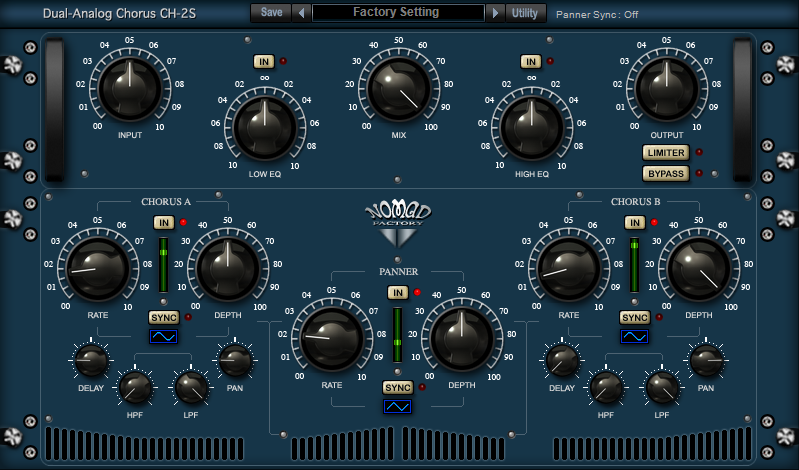Click the PANNER section label
The image size is (799, 470).
click(398, 272)
